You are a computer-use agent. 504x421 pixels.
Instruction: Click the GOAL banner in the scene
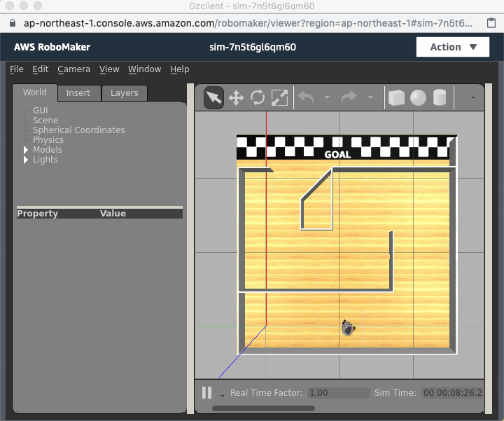pos(337,154)
